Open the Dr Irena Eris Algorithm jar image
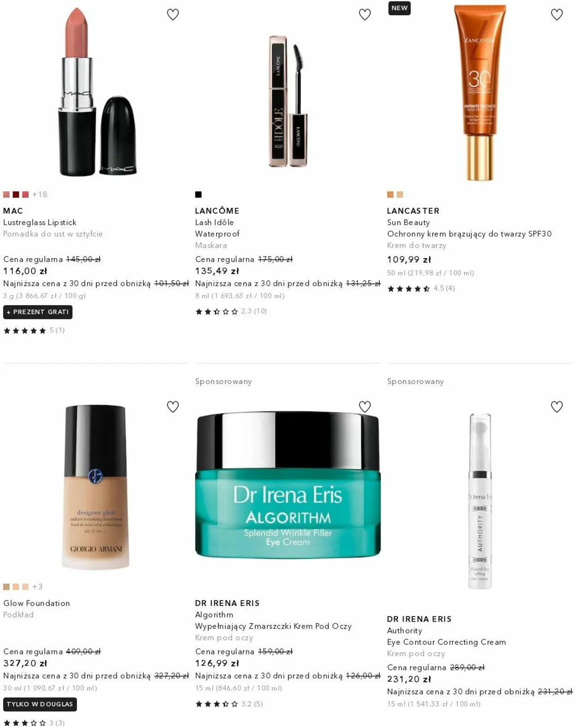The width and height of the screenshot is (576, 728). [288, 485]
